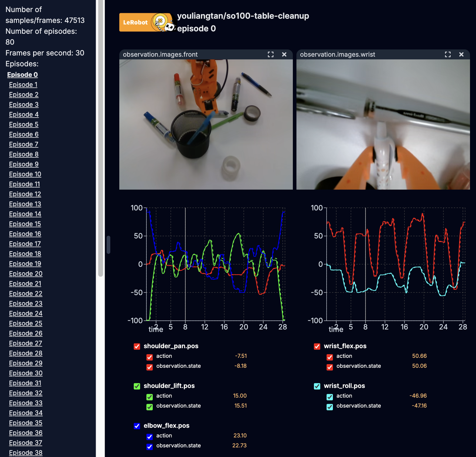Open Episode 38 at the sidebar bottom

coord(26,452)
